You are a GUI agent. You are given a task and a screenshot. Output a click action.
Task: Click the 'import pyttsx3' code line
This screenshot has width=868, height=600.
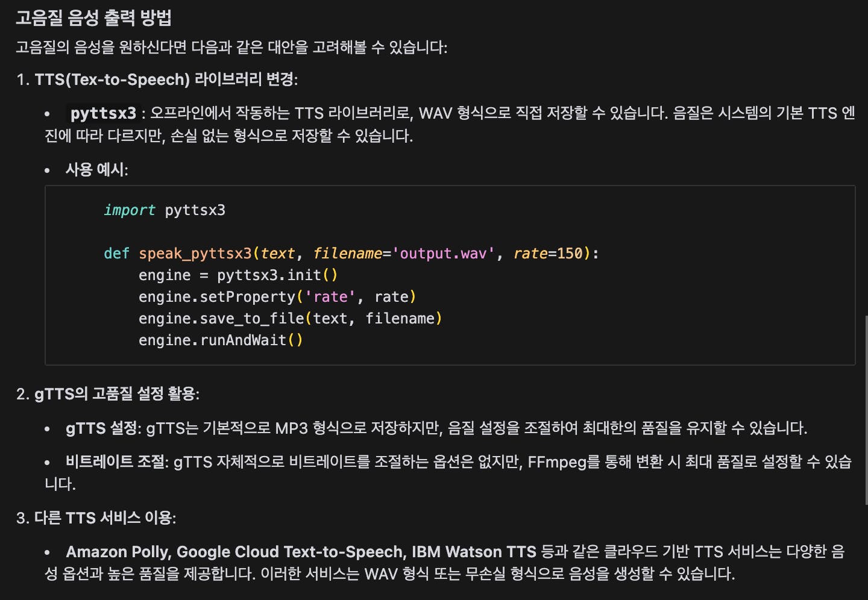pos(165,210)
